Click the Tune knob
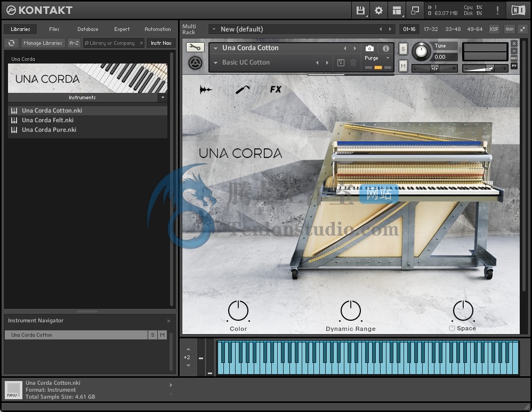This screenshot has width=532, height=412. tap(421, 52)
